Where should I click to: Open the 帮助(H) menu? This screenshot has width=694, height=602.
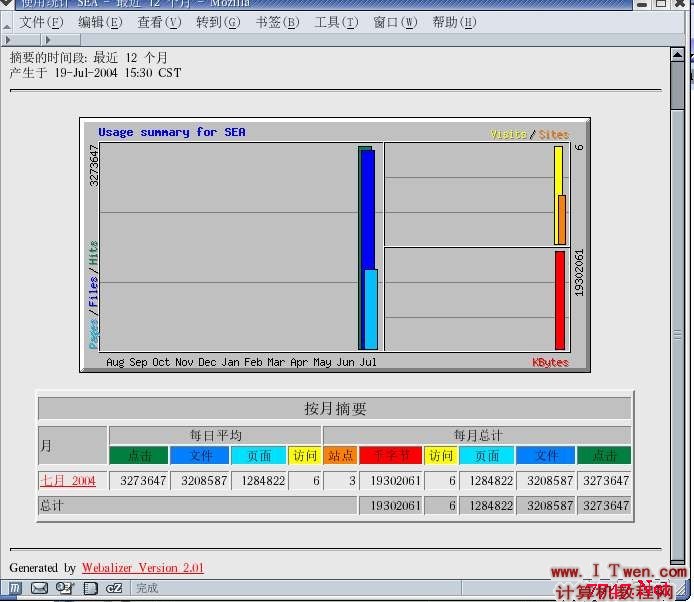click(x=454, y=22)
